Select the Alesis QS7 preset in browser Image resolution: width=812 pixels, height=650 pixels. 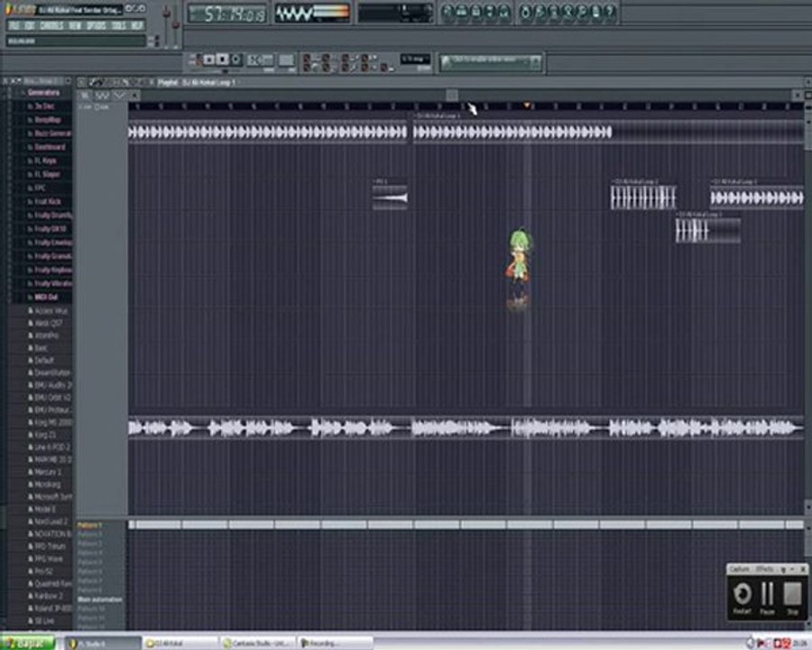click(48, 323)
